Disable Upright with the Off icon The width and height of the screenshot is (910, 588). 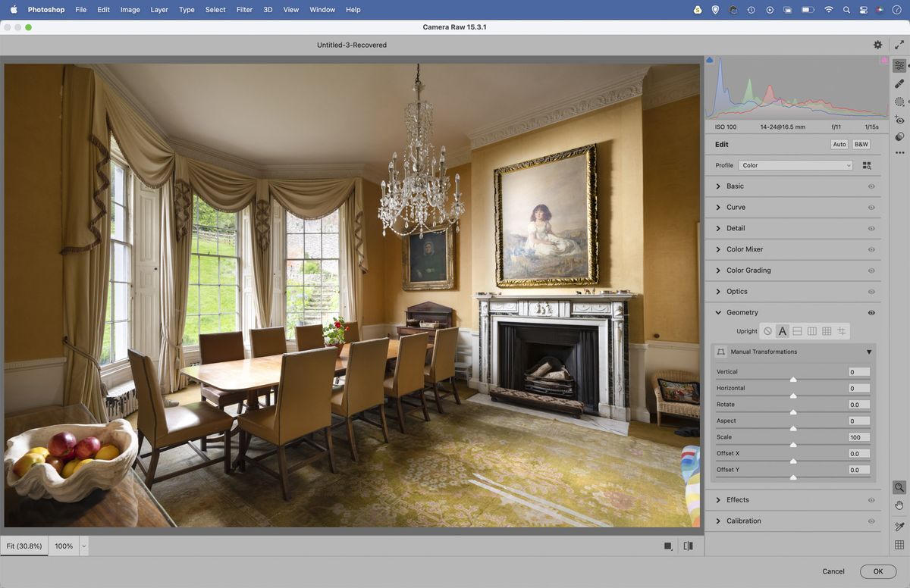point(767,331)
